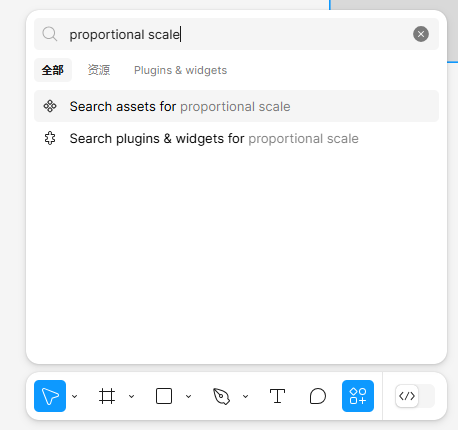Expand Move tool options chevron
This screenshot has height=430, width=458.
(x=75, y=396)
